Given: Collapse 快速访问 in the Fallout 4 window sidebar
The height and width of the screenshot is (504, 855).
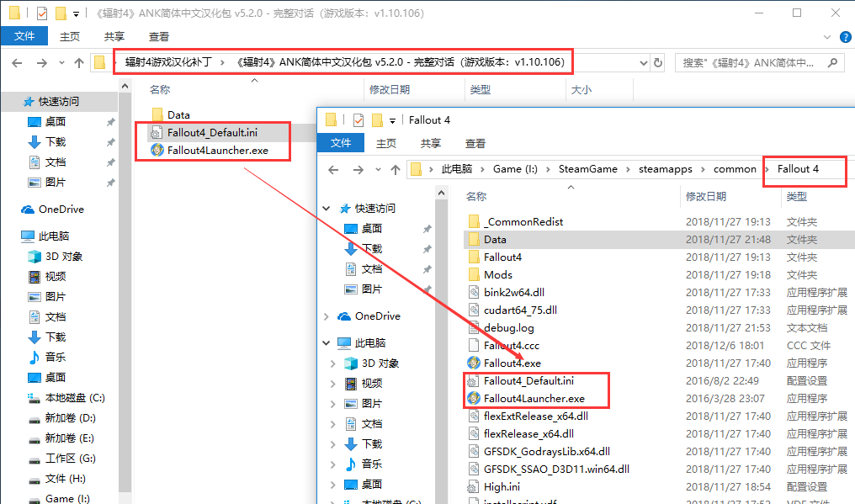Looking at the screenshot, I should click(x=326, y=209).
